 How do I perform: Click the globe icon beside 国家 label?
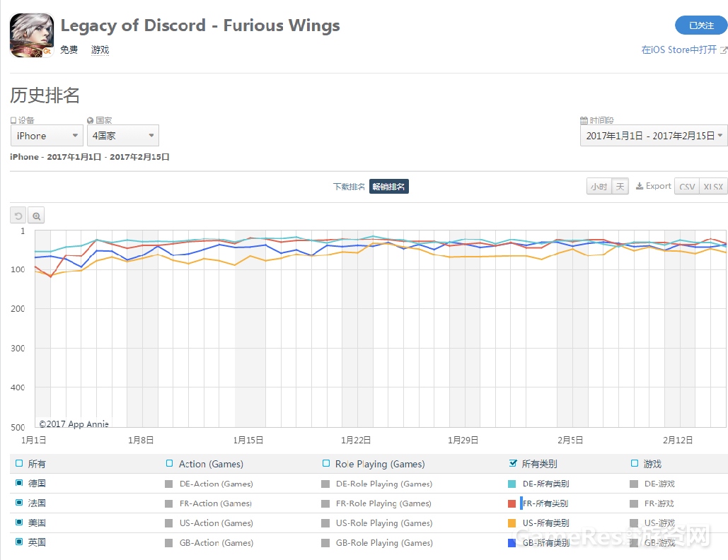click(x=90, y=120)
